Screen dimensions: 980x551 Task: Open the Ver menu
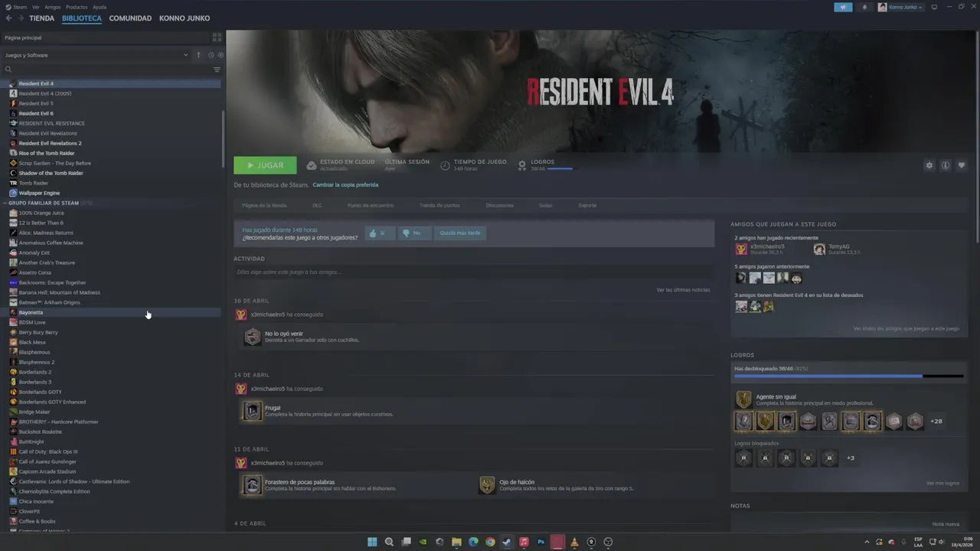click(36, 7)
